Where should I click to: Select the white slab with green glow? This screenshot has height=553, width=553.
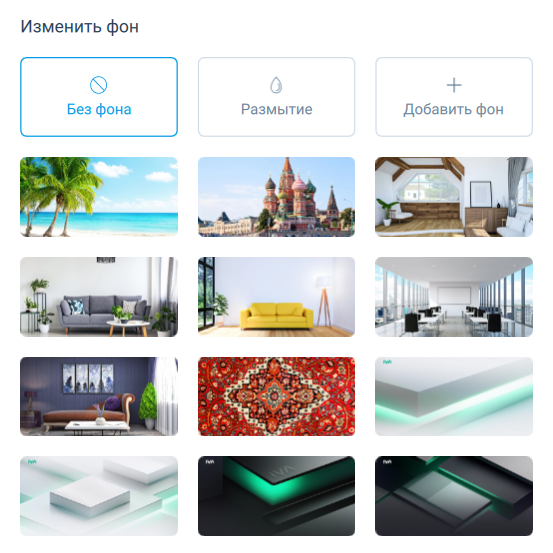(454, 396)
